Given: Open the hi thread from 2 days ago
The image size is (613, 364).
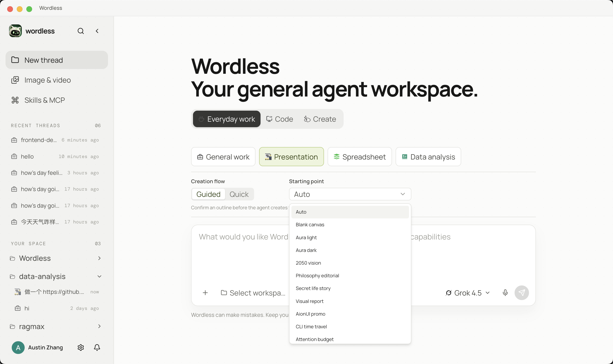Looking at the screenshot, I should point(57,308).
